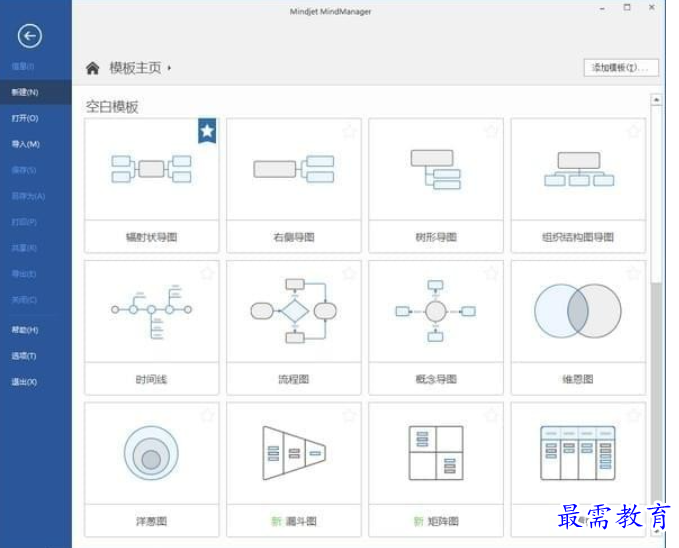This screenshot has height=548, width=679.
Task: Unfavorite 辐射状导图 via the blue star ribbon
Action: [x=207, y=130]
